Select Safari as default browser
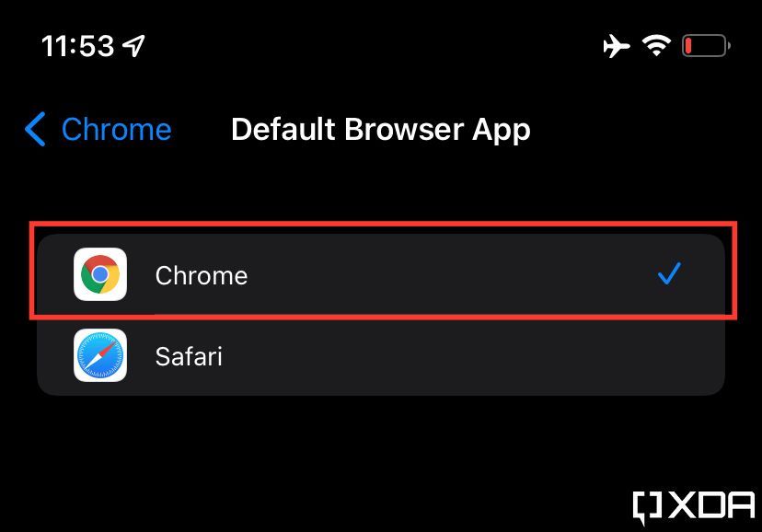 [x=368, y=356]
